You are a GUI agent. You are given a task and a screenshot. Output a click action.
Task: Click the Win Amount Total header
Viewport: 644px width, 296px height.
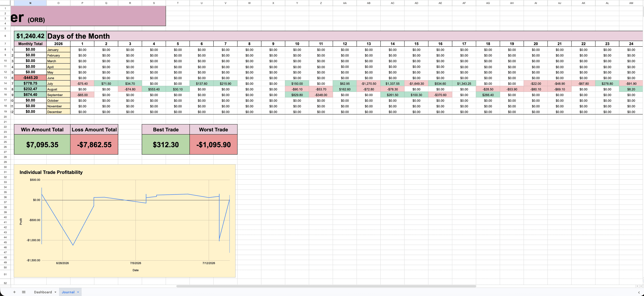click(x=42, y=129)
